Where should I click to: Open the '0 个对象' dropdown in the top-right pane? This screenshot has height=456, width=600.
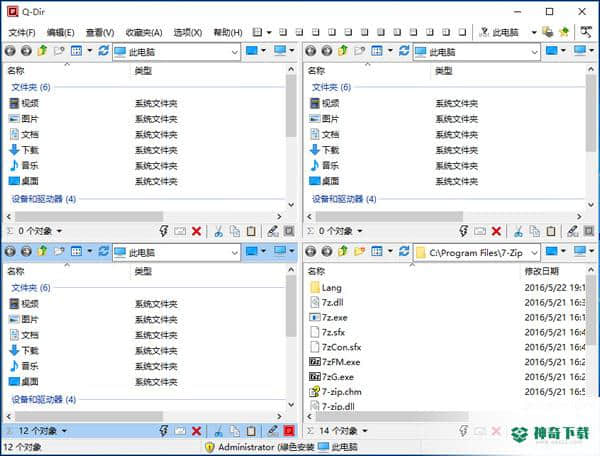pos(360,231)
